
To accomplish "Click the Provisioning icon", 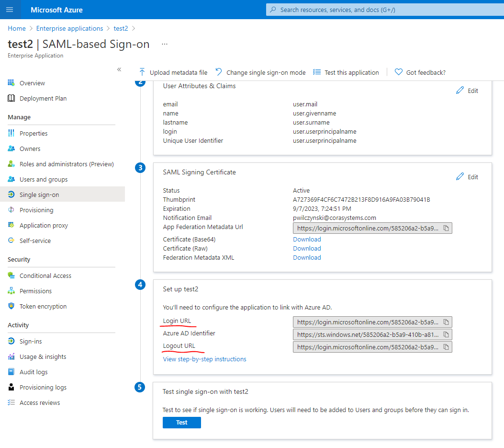I will pyautogui.click(x=11, y=210).
